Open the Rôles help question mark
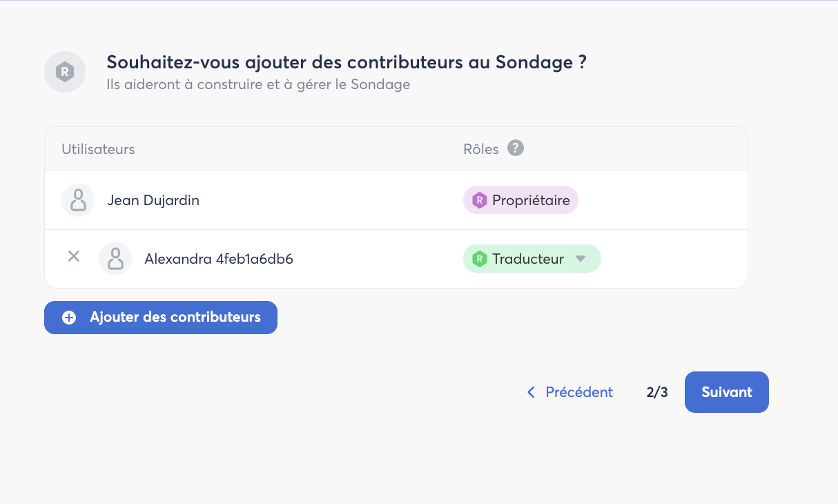838x504 pixels. coord(516,148)
